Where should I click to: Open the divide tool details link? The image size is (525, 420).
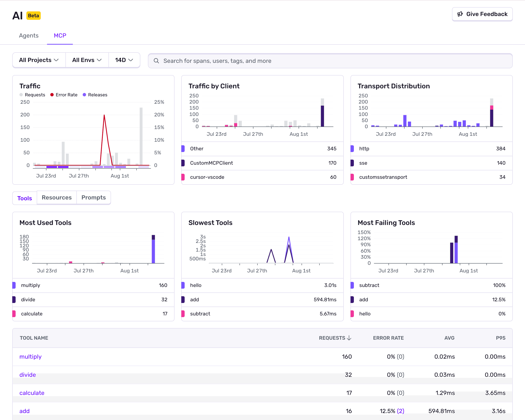[27, 375]
